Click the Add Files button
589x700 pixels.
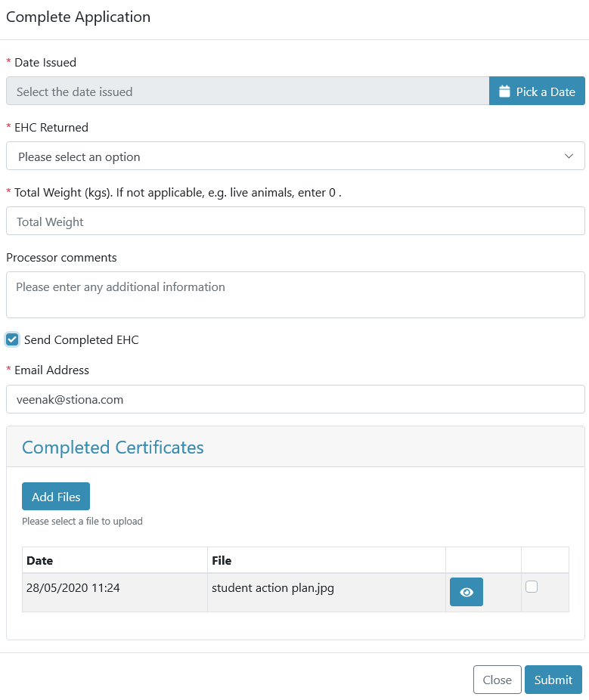click(56, 497)
